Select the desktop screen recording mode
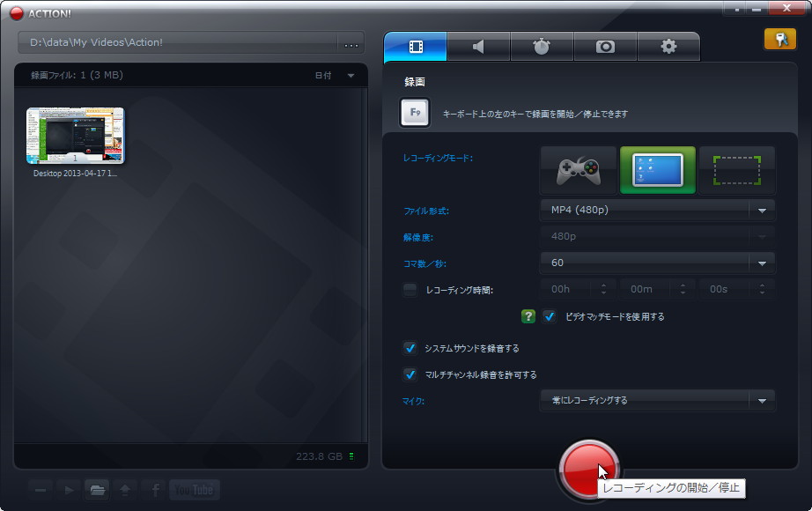This screenshot has width=812, height=511. [x=658, y=171]
